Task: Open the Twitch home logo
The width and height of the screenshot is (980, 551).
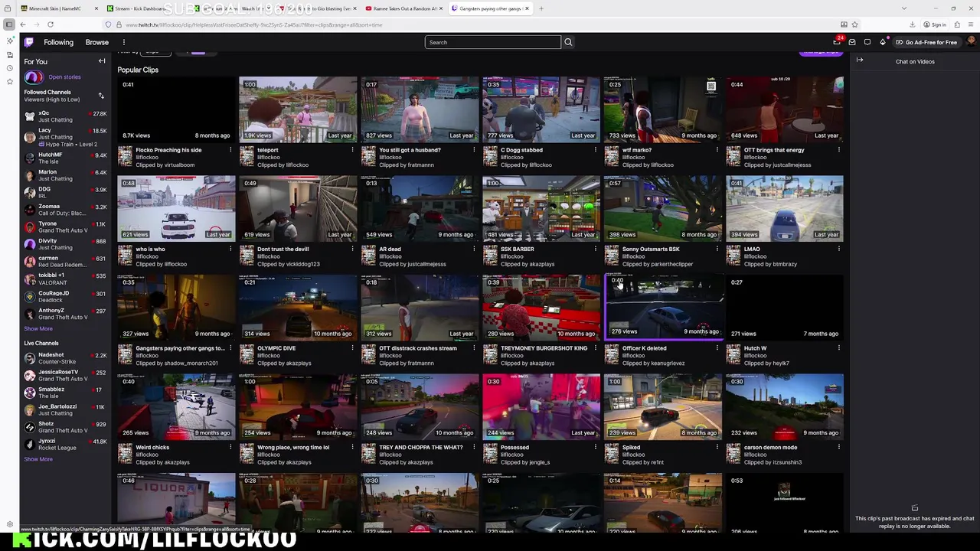Action: pyautogui.click(x=29, y=42)
